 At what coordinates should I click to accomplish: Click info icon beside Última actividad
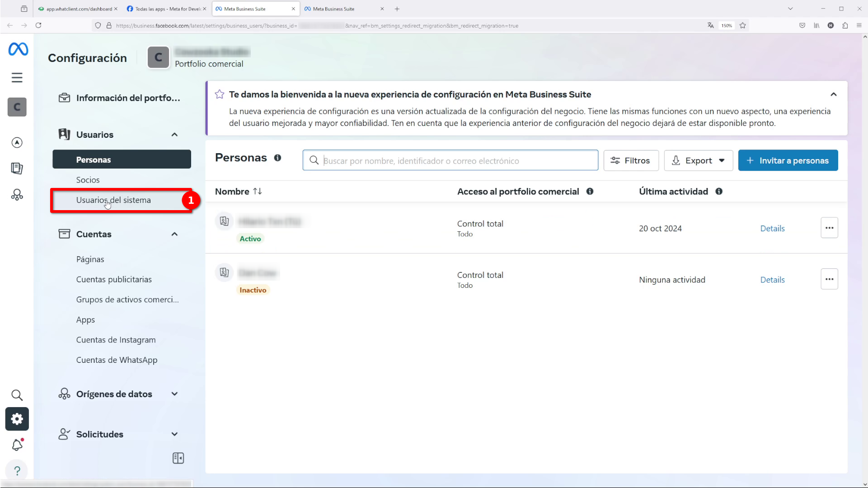click(719, 192)
